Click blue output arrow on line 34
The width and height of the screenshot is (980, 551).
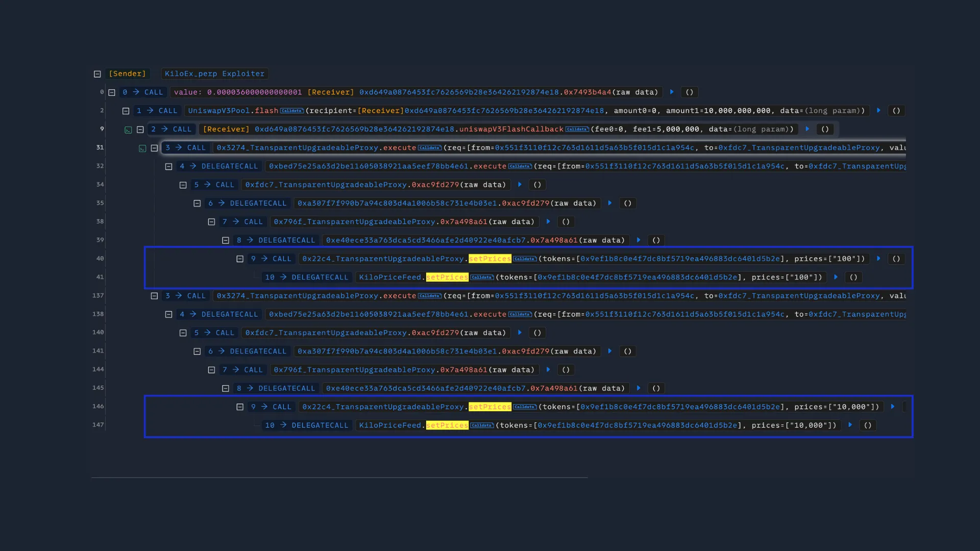(520, 184)
